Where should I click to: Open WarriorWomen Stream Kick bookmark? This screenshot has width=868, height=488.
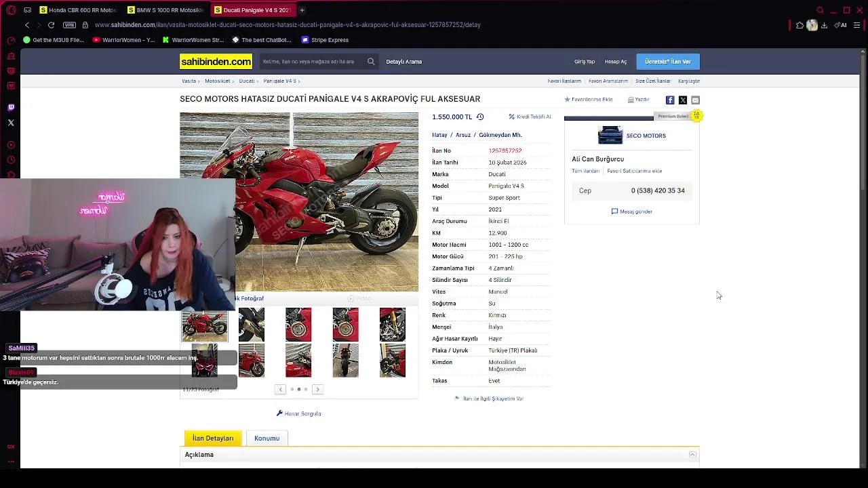(193, 40)
